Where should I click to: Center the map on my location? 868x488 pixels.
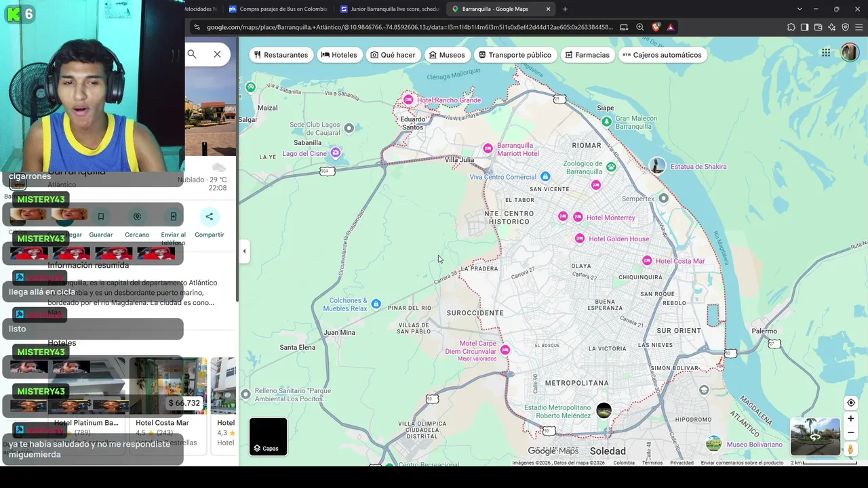851,403
